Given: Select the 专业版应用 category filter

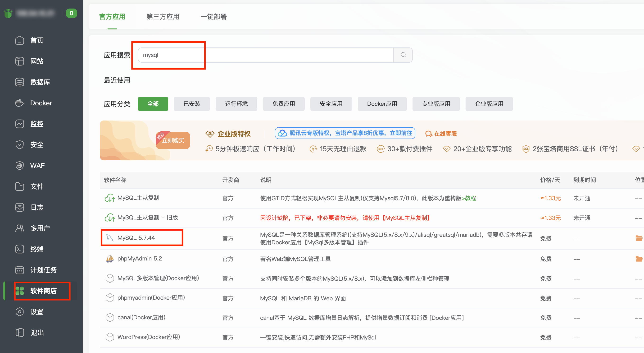Looking at the screenshot, I should coord(436,104).
